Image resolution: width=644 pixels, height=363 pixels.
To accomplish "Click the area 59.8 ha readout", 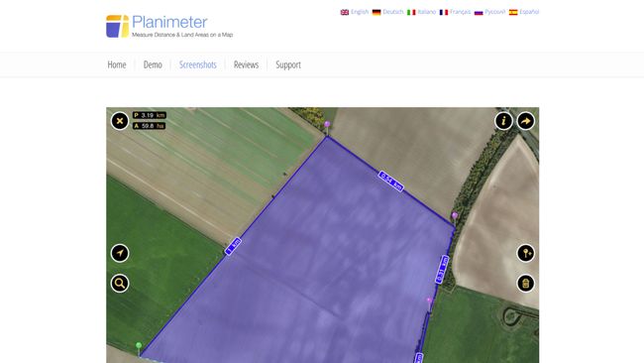I will click(149, 126).
